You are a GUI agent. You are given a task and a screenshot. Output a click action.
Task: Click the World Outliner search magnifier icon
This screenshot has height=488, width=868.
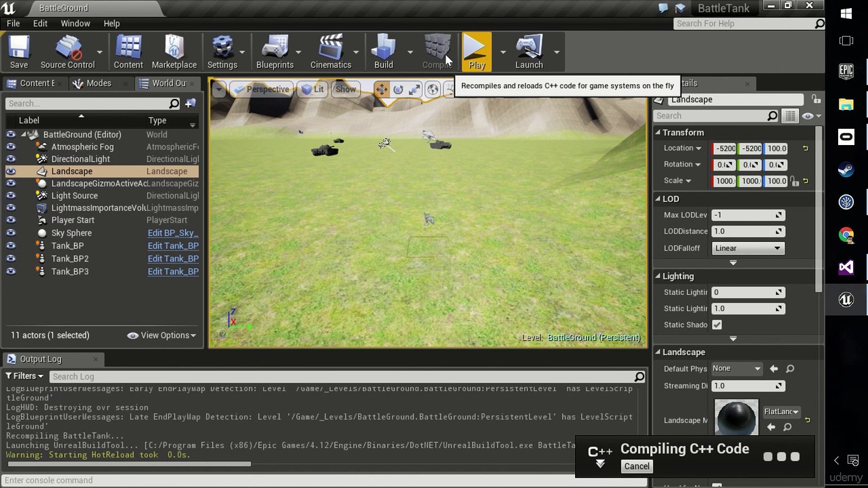[174, 104]
